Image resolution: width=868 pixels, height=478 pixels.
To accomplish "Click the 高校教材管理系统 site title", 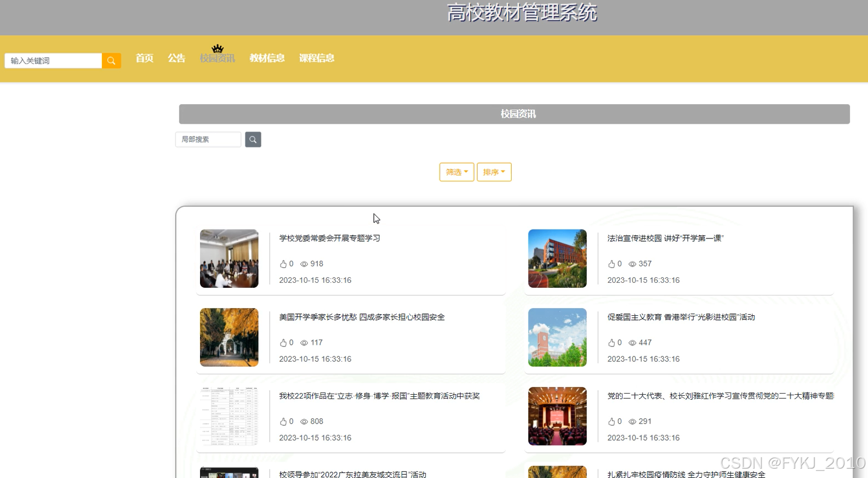I will (x=522, y=12).
